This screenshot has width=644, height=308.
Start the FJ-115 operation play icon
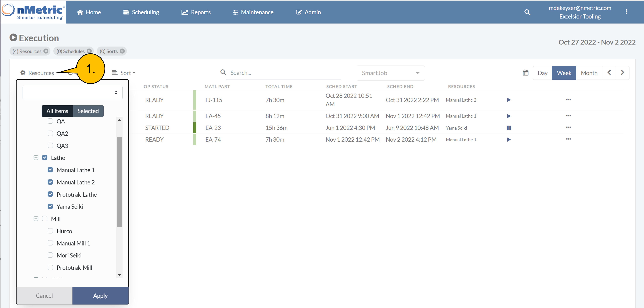click(x=508, y=100)
